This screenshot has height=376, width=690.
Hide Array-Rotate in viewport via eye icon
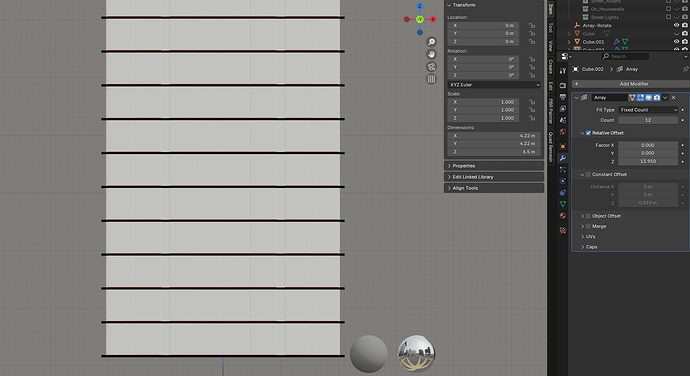676,26
